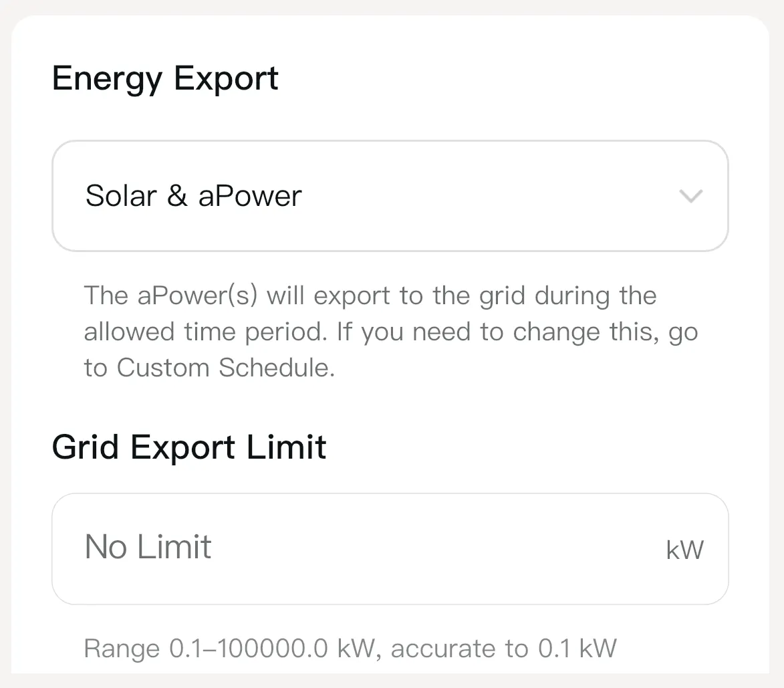Image resolution: width=784 pixels, height=688 pixels.
Task: Click the aPower export description paragraph
Action: pyautogui.click(x=390, y=332)
